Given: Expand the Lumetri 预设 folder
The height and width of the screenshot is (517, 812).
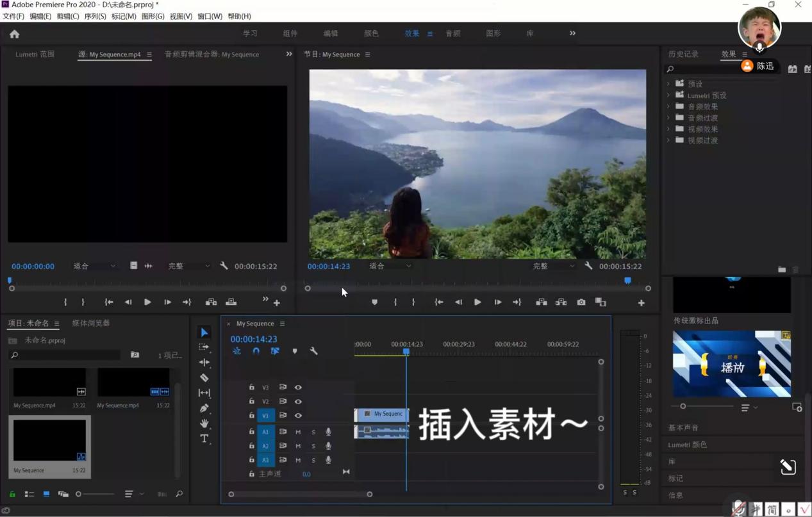Looking at the screenshot, I should click(668, 95).
